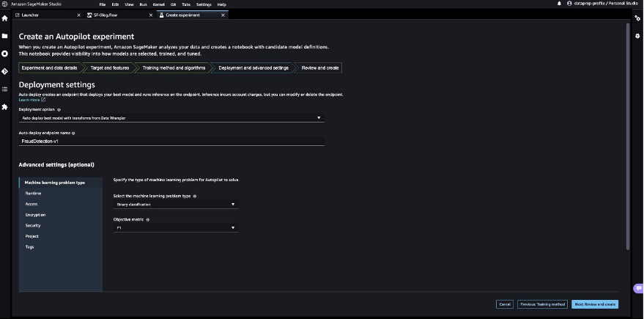Open the Running Terminals and Kernels icon

tap(4, 54)
